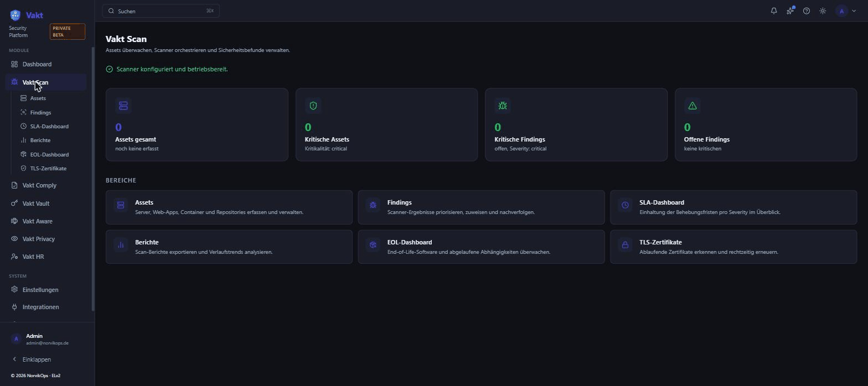868x386 pixels.
Task: Click the green scanner status check icon
Action: pyautogui.click(x=109, y=69)
